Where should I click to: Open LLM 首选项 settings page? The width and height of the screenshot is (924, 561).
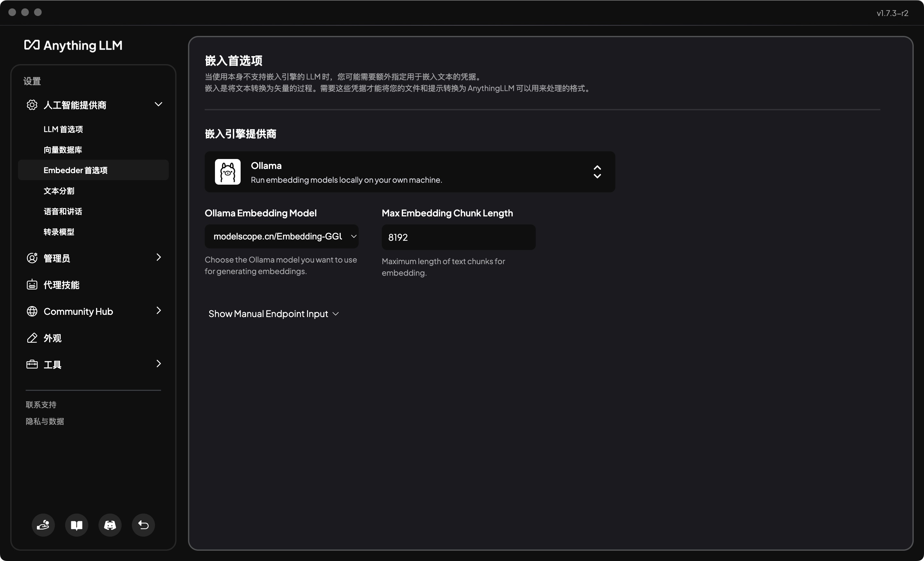(63, 129)
